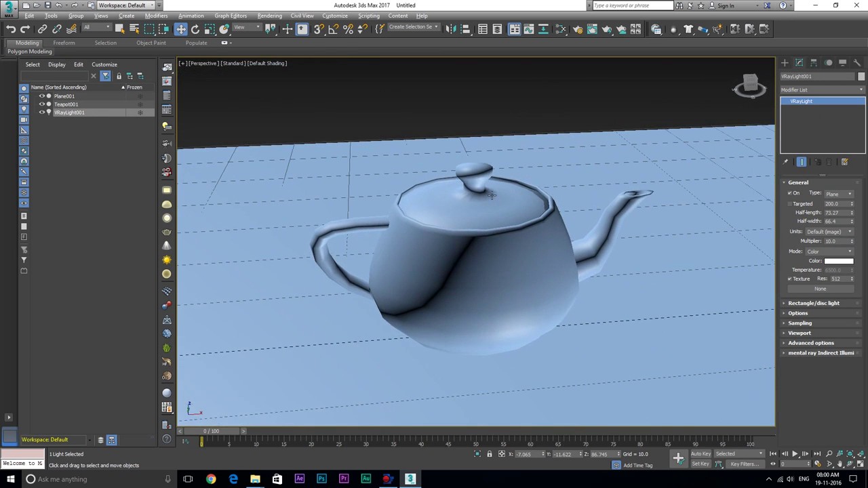Open the Graph Editors menu
The height and width of the screenshot is (488, 868).
click(231, 16)
